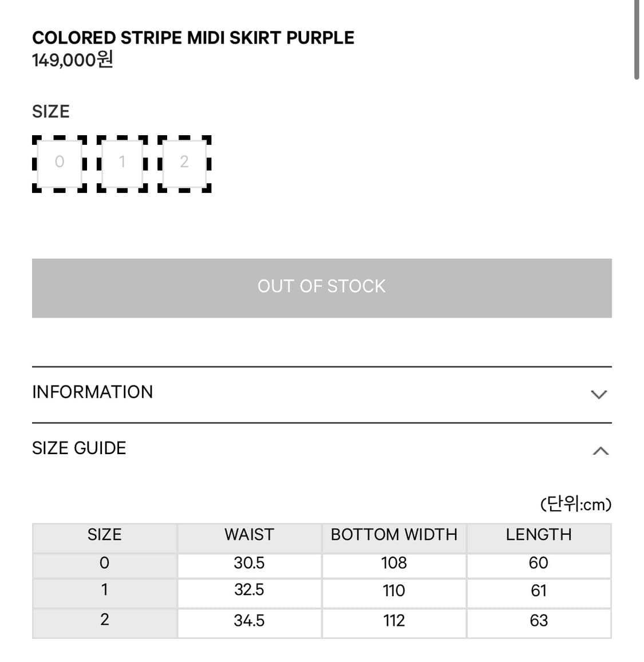The image size is (644, 662).
Task: Expand the INFORMATION section chevron
Action: (x=598, y=395)
